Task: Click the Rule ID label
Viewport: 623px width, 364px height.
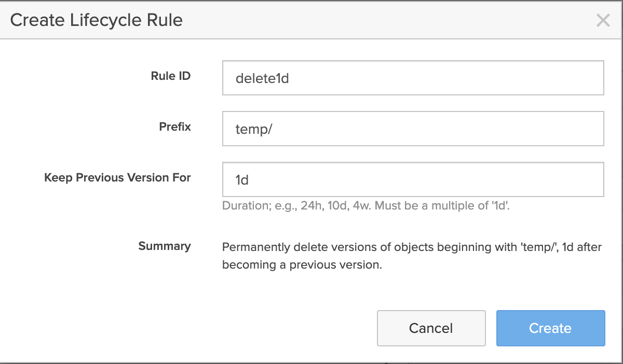Action: point(170,76)
